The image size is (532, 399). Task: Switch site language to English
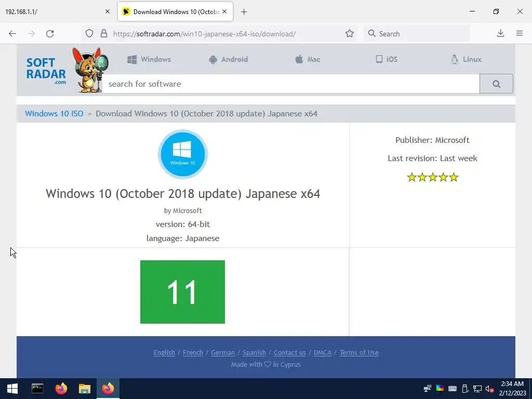coord(164,353)
